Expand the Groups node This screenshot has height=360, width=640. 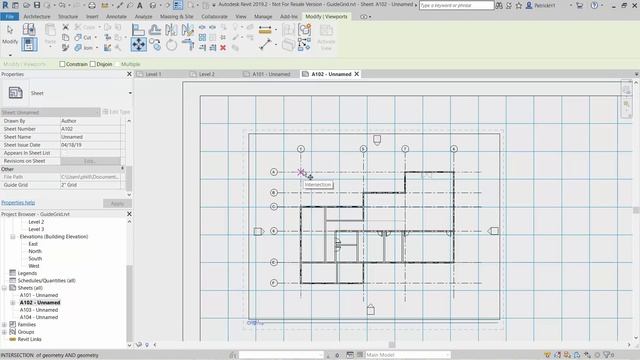[x=4, y=332]
